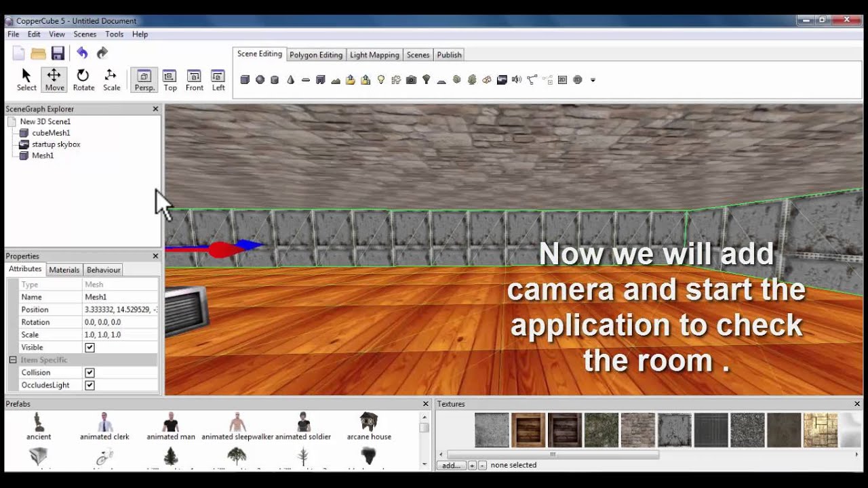The height and width of the screenshot is (488, 868).
Task: Select the wooden crate texture thumbnail
Action: click(x=528, y=430)
